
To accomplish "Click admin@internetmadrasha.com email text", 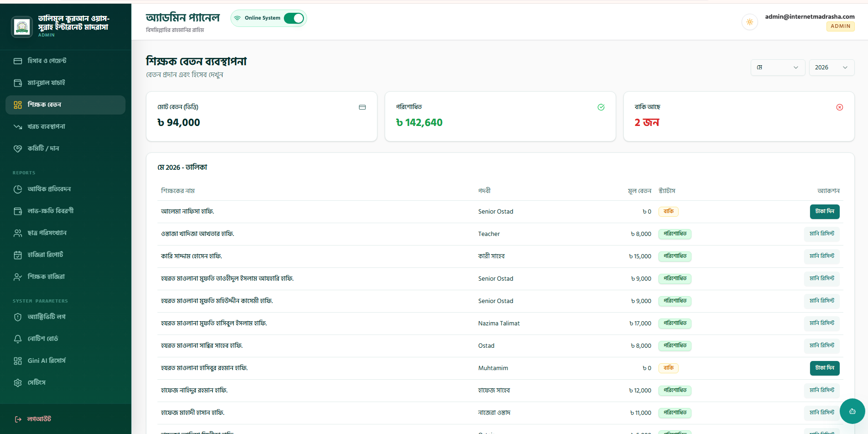I will [x=810, y=17].
